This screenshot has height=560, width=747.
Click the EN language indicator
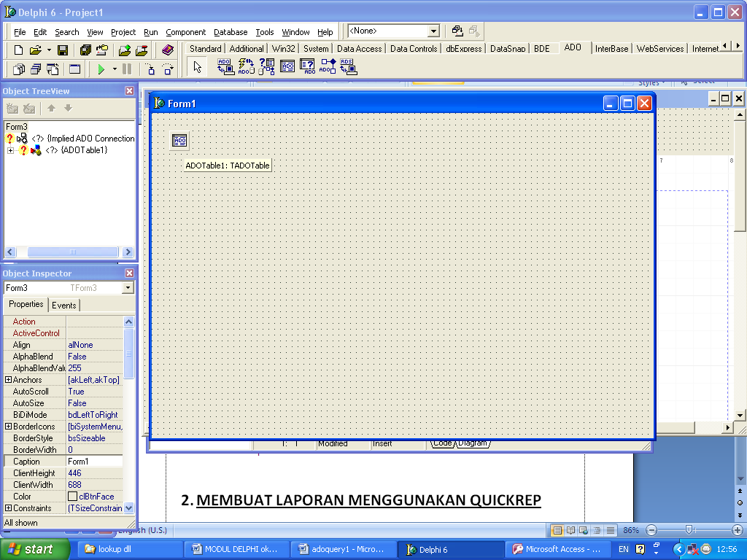click(623, 549)
